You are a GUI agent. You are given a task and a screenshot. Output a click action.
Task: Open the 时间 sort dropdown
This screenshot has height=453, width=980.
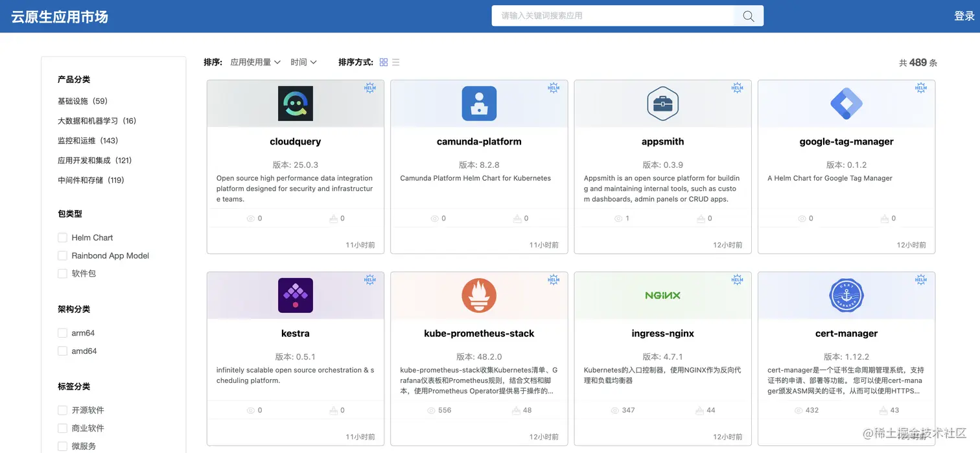(x=303, y=62)
